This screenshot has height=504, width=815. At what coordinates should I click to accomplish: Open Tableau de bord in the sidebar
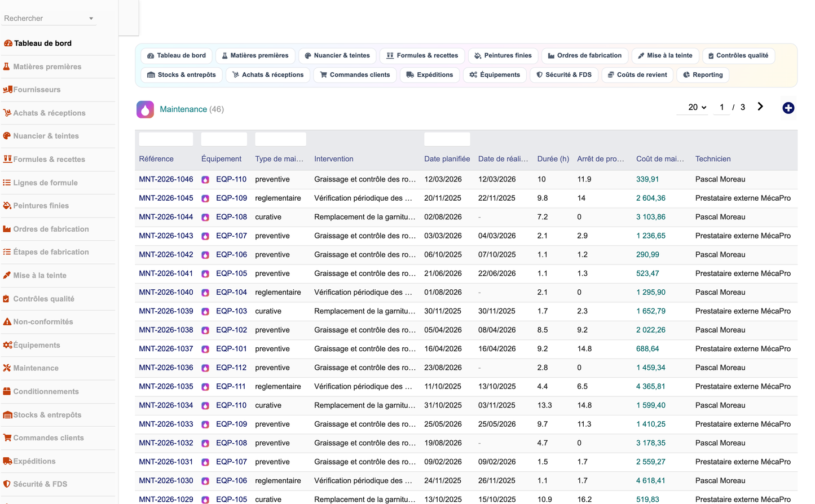[x=43, y=43]
